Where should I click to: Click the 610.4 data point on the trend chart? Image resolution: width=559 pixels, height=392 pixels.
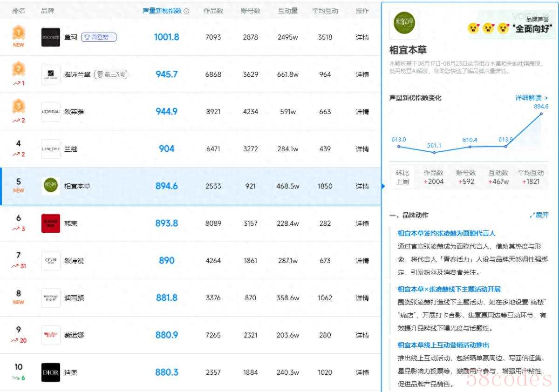tap(470, 147)
